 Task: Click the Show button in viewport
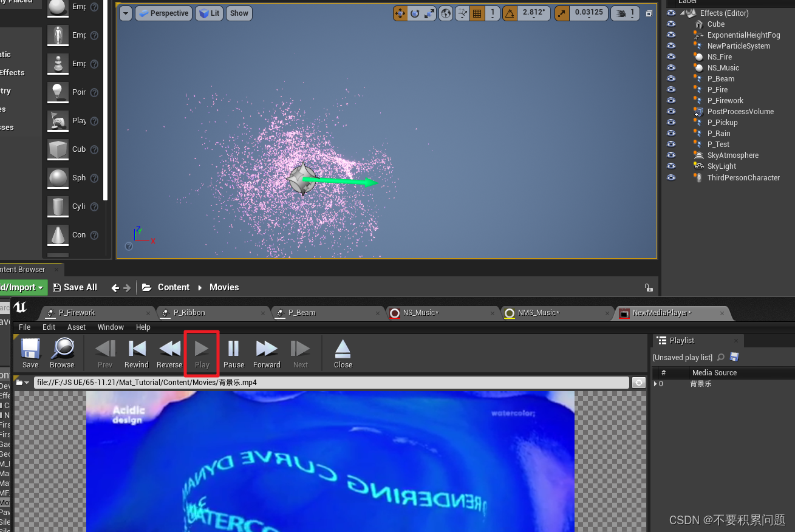(x=239, y=13)
